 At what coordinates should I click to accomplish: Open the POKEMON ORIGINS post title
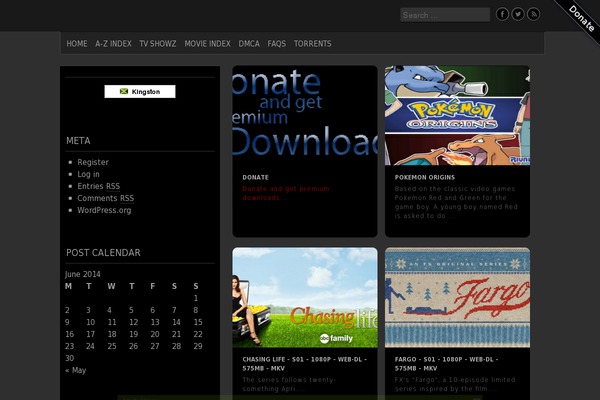tap(425, 178)
